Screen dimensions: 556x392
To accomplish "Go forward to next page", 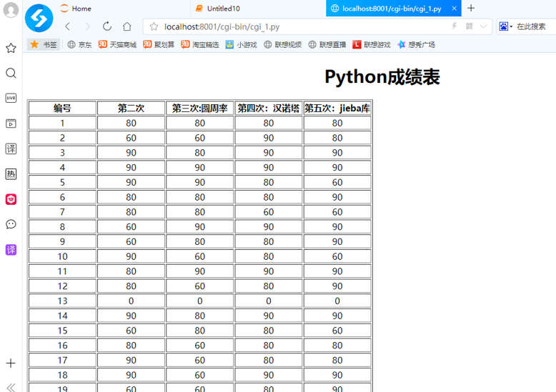I will coord(87,26).
